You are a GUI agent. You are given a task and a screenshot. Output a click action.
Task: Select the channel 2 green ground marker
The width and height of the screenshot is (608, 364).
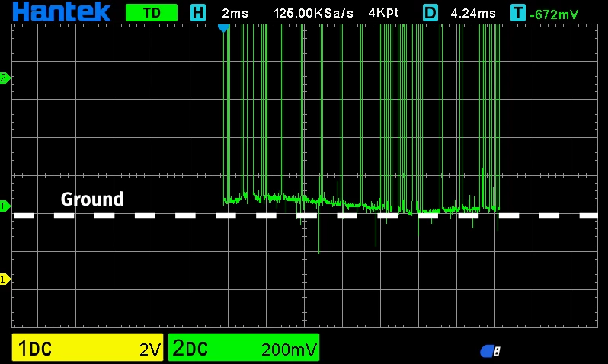[x=5, y=78]
